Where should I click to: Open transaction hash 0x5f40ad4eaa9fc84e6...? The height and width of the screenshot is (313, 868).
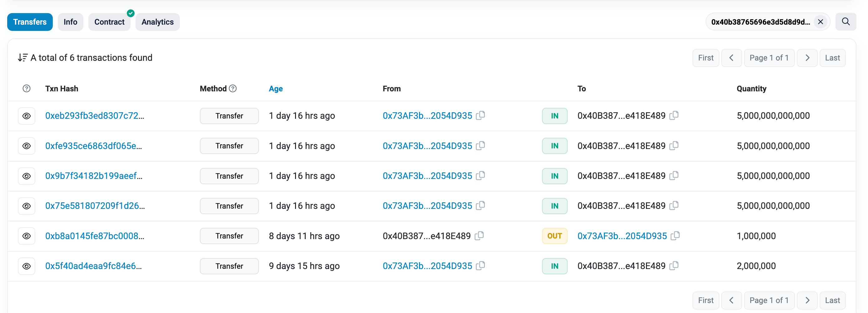tap(94, 266)
